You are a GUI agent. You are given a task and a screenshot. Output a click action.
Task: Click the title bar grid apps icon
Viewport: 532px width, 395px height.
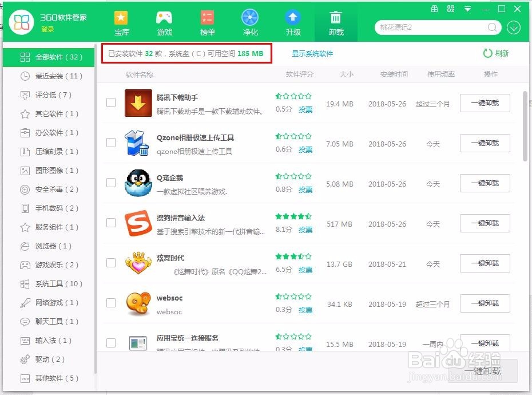tap(451, 9)
